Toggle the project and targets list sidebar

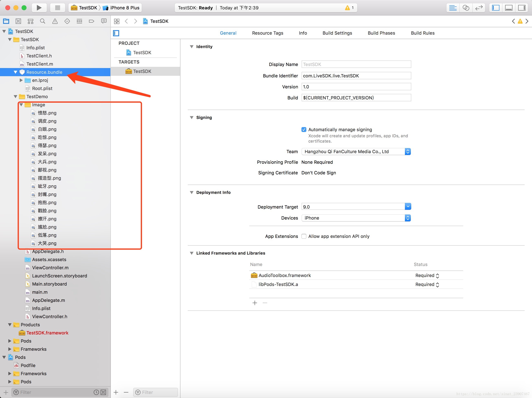click(x=116, y=33)
